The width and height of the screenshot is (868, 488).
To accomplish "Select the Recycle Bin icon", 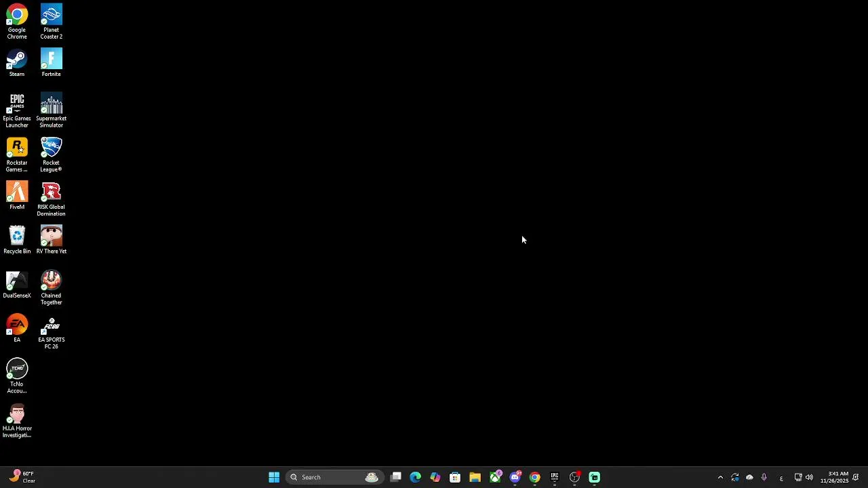I will [x=17, y=240].
